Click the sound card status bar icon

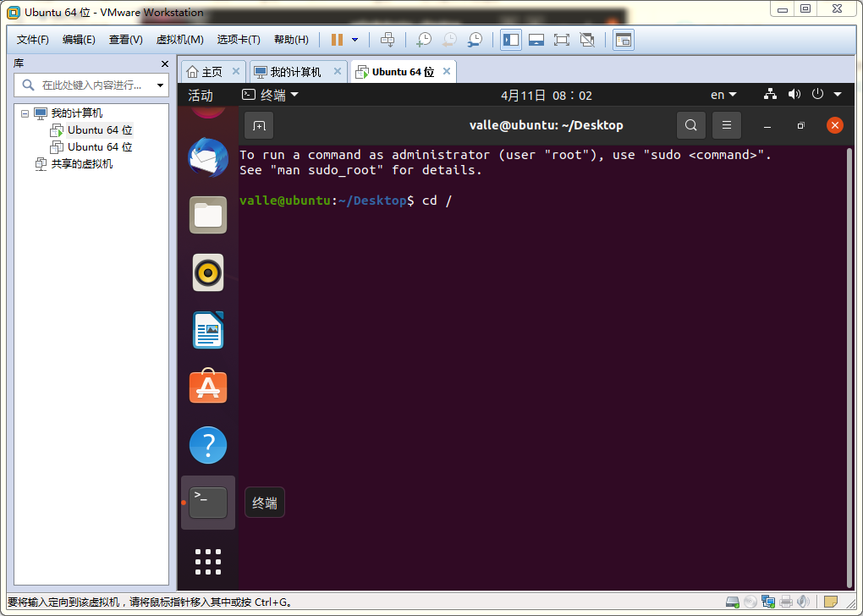pyautogui.click(x=803, y=602)
